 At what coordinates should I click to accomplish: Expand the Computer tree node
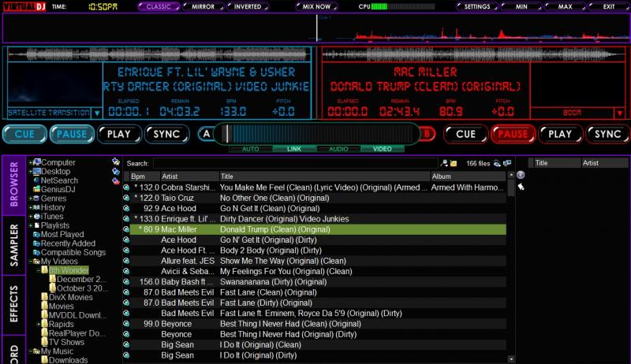click(30, 162)
